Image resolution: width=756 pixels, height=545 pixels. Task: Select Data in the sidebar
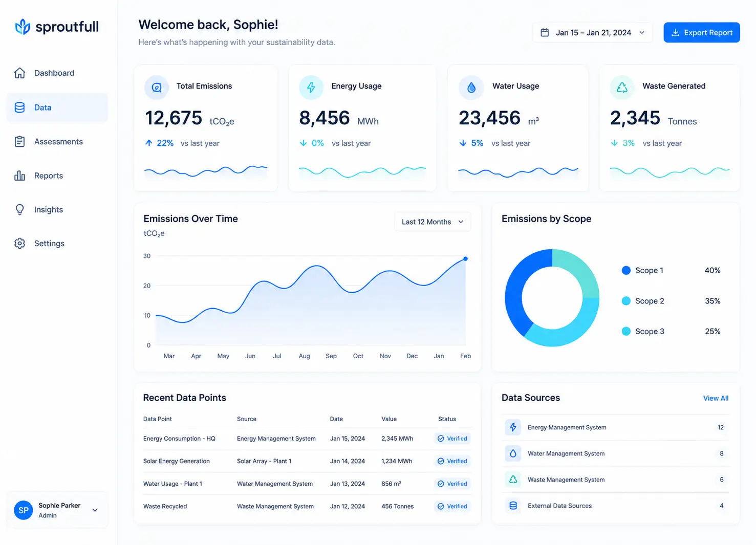(57, 107)
